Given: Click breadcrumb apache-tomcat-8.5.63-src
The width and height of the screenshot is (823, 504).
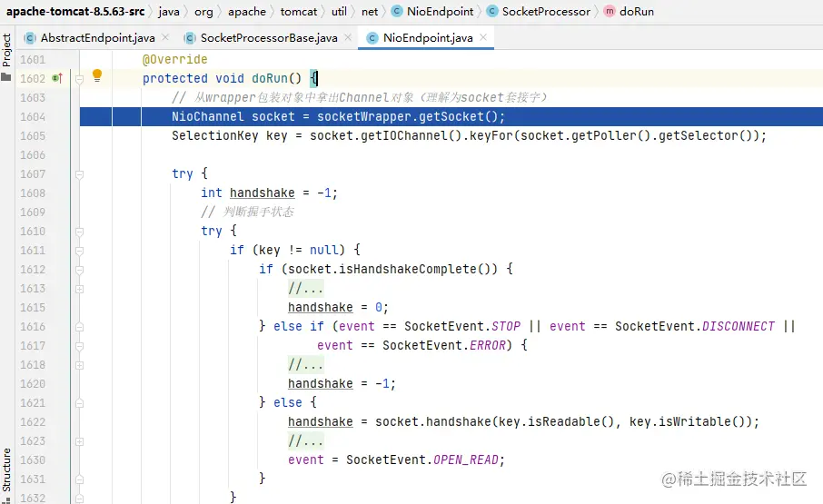Looking at the screenshot, I should pos(75,11).
